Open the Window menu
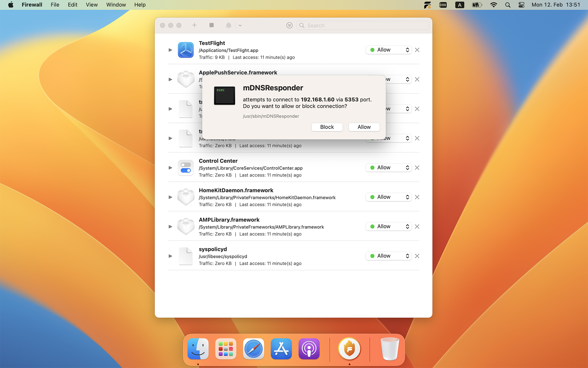Screen dimensions: 588x368 (x=116, y=5)
